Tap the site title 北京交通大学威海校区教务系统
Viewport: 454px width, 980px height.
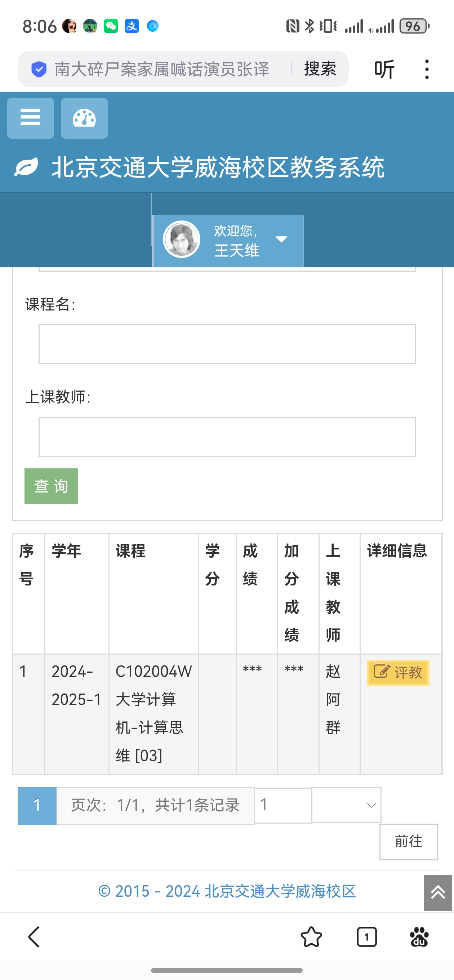(x=218, y=167)
